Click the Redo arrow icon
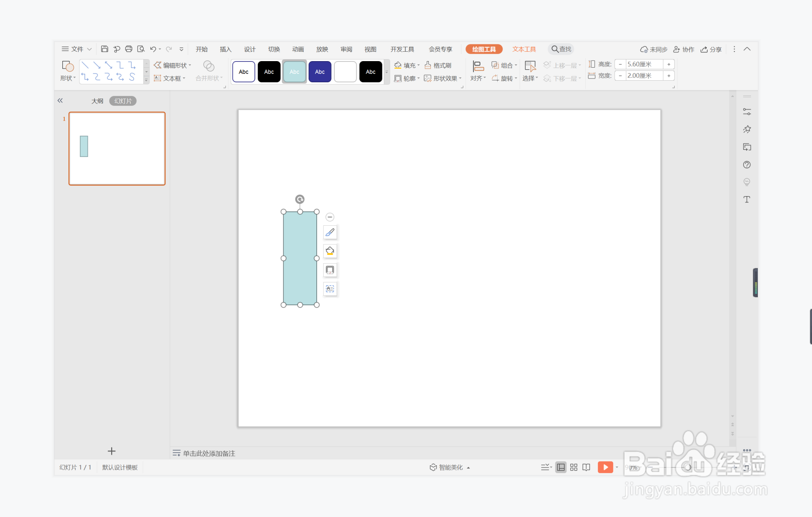Screen dimensions: 812x517 coord(169,49)
